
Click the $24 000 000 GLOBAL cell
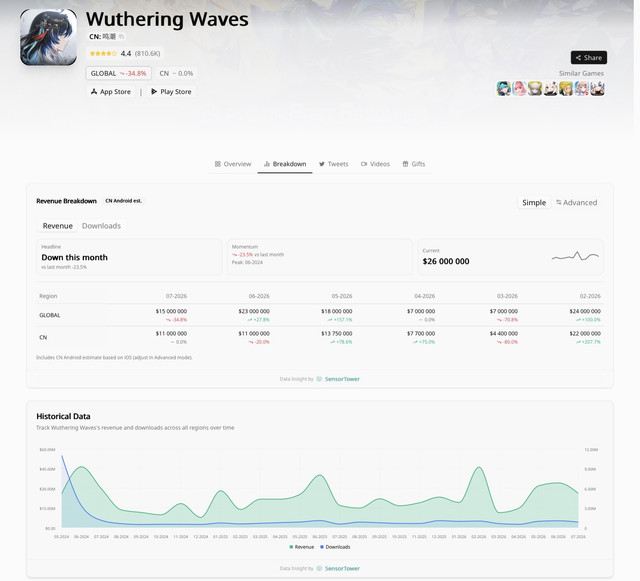585,311
